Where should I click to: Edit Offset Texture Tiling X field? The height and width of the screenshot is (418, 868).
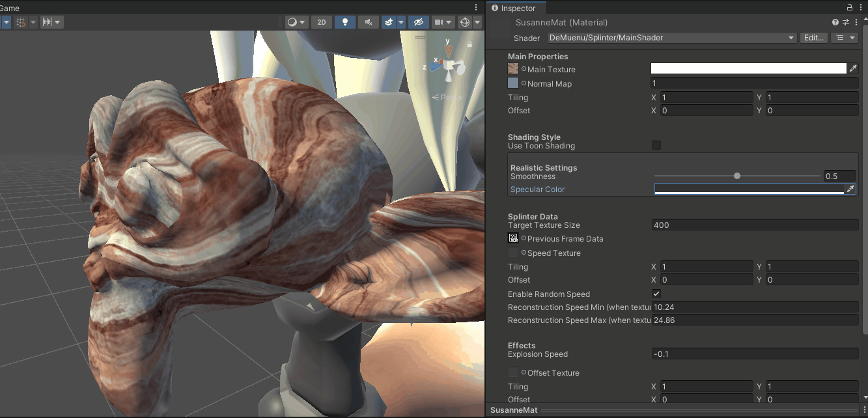[707, 387]
